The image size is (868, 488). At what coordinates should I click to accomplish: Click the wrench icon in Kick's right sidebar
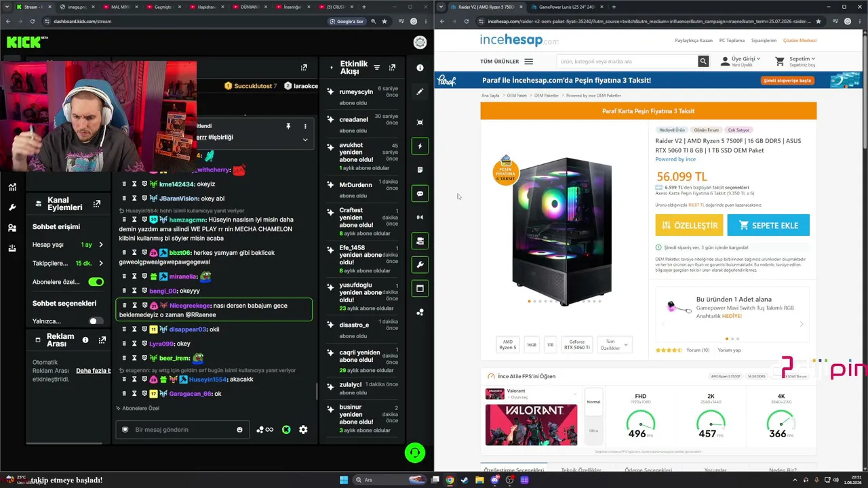click(x=420, y=265)
